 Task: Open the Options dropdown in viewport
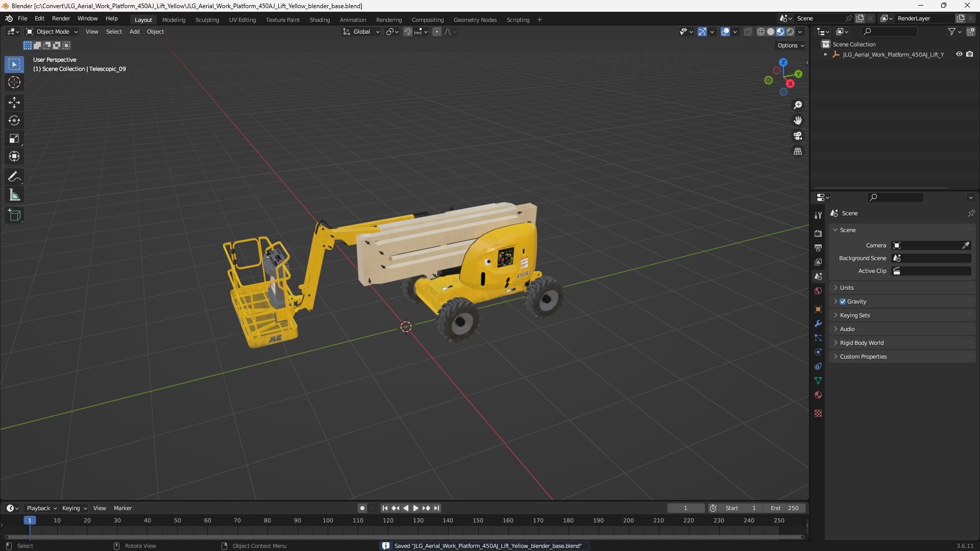pos(790,45)
